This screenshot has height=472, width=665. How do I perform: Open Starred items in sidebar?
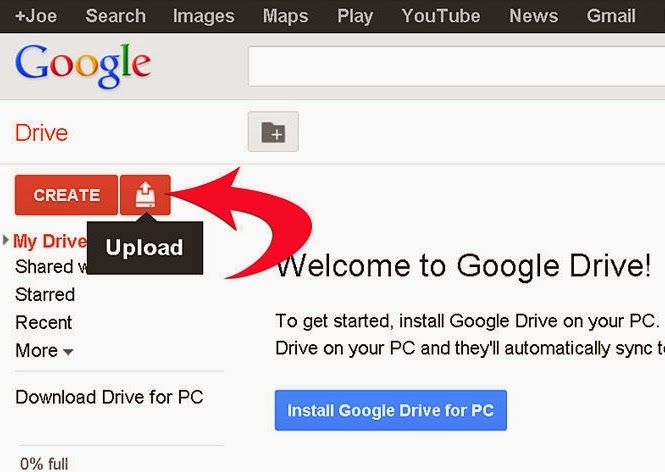45,295
